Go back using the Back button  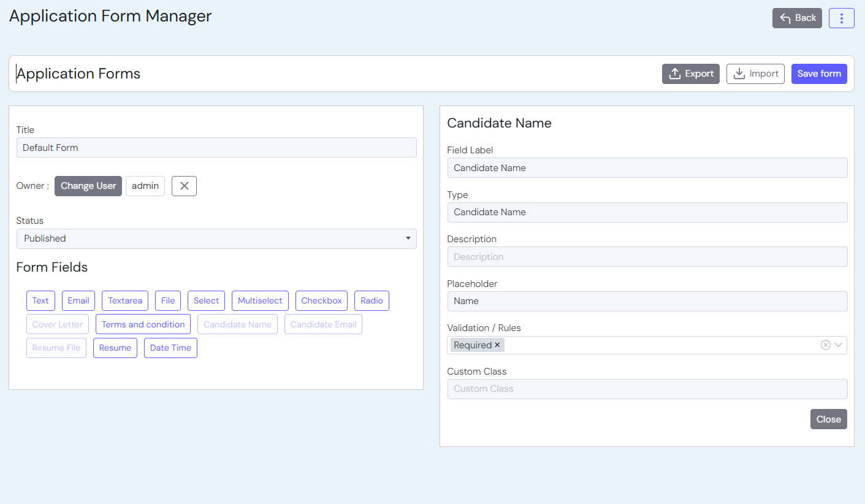(x=797, y=18)
